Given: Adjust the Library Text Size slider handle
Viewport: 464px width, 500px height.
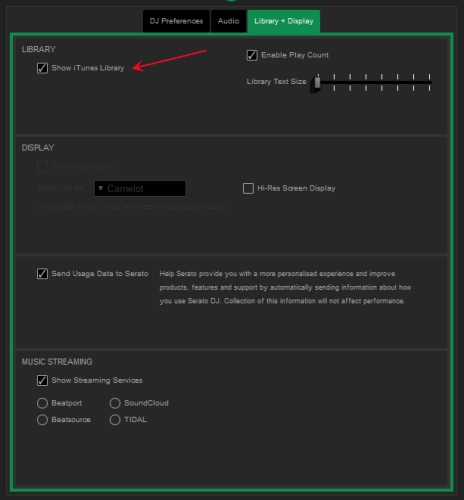Looking at the screenshot, I should coord(317,82).
